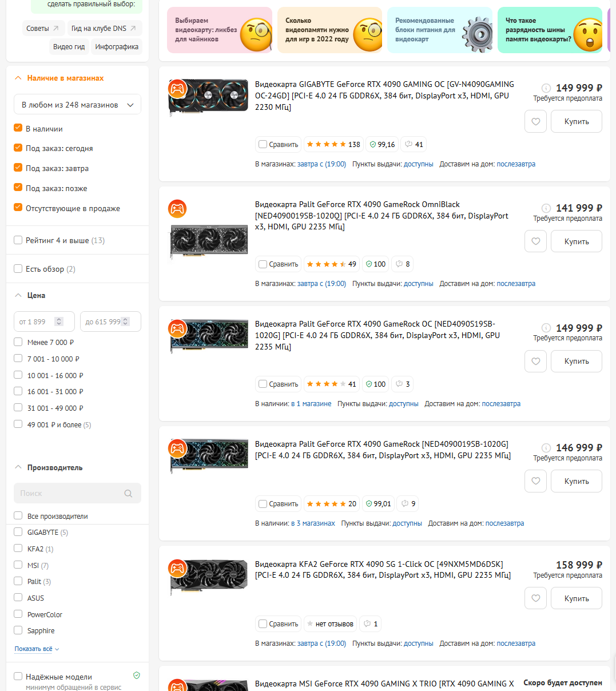Open 'Советы' tag link
616x691 pixels.
(x=42, y=28)
